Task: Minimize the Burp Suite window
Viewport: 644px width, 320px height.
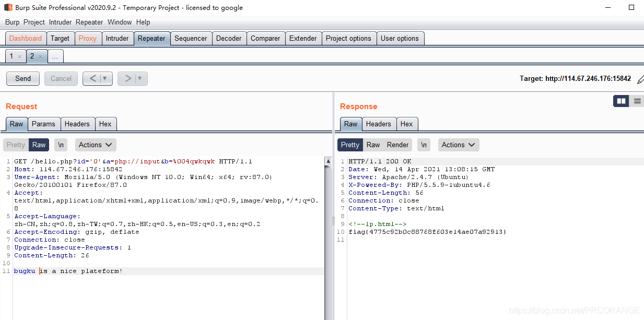Action: (x=607, y=8)
